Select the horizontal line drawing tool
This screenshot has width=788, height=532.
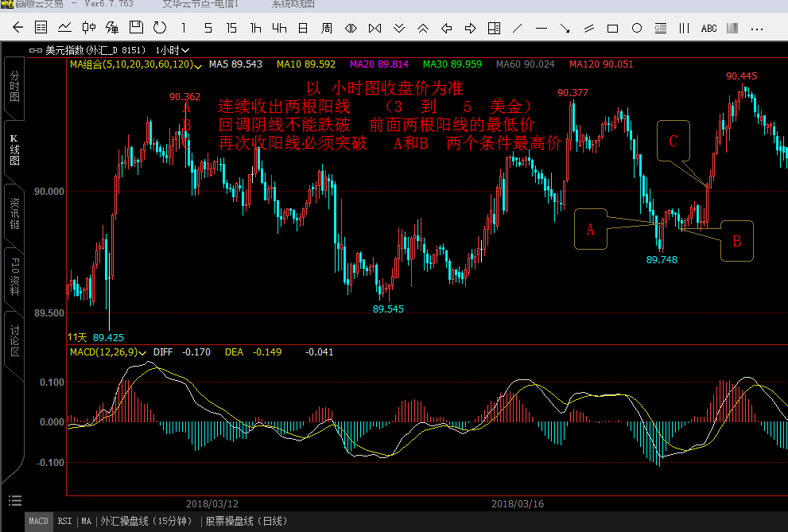[542, 29]
